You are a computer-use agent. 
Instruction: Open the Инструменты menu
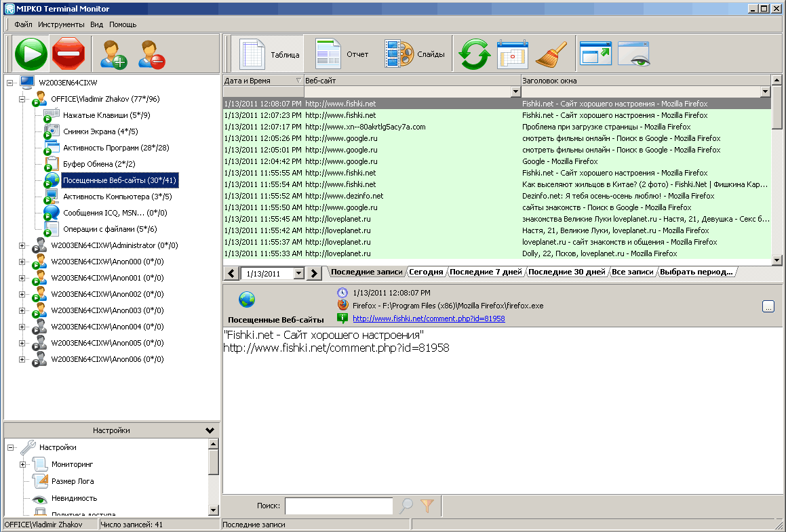(x=61, y=24)
